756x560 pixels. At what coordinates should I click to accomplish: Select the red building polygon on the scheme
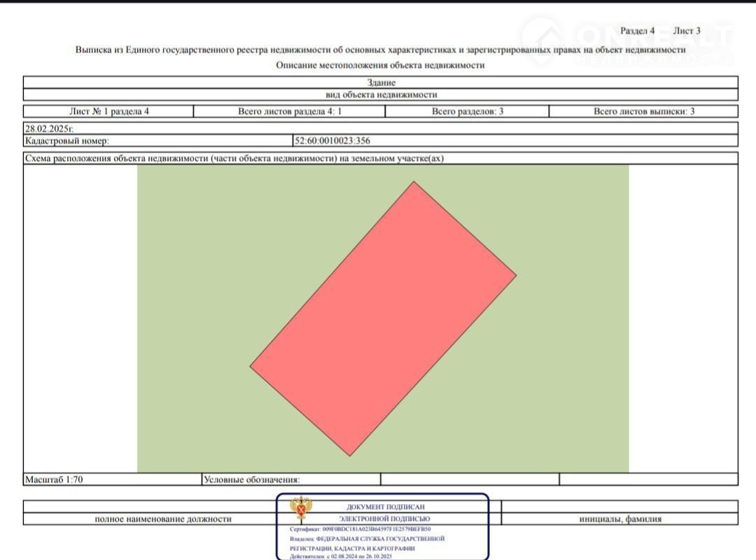coord(383,319)
